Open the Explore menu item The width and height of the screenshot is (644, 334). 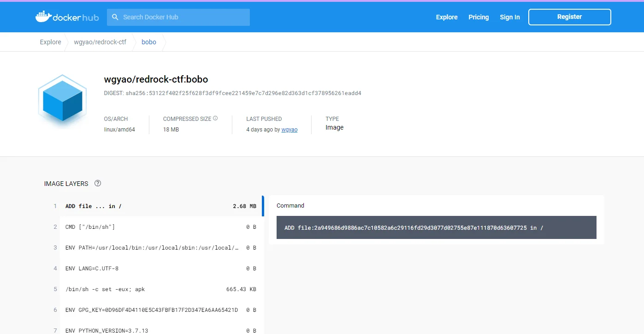(x=447, y=17)
